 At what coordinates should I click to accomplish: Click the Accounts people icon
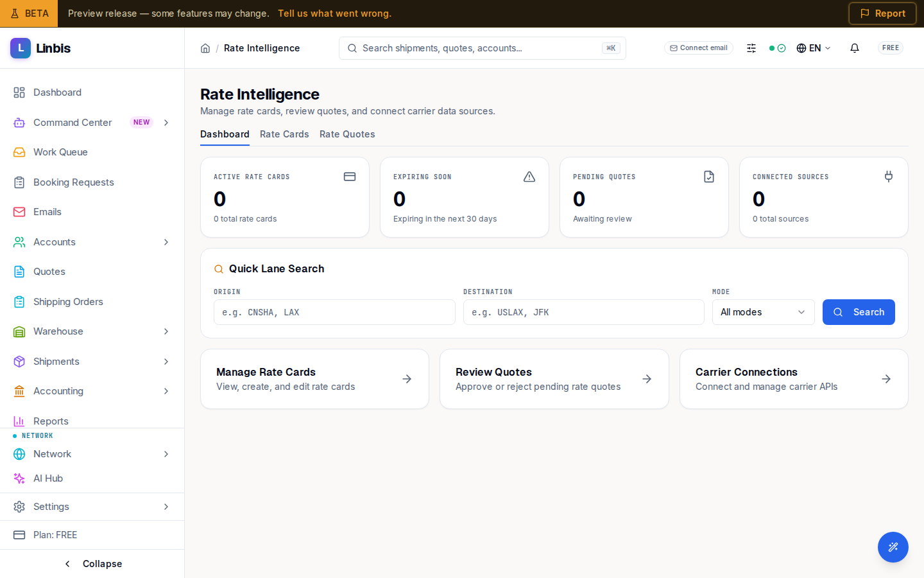(19, 242)
